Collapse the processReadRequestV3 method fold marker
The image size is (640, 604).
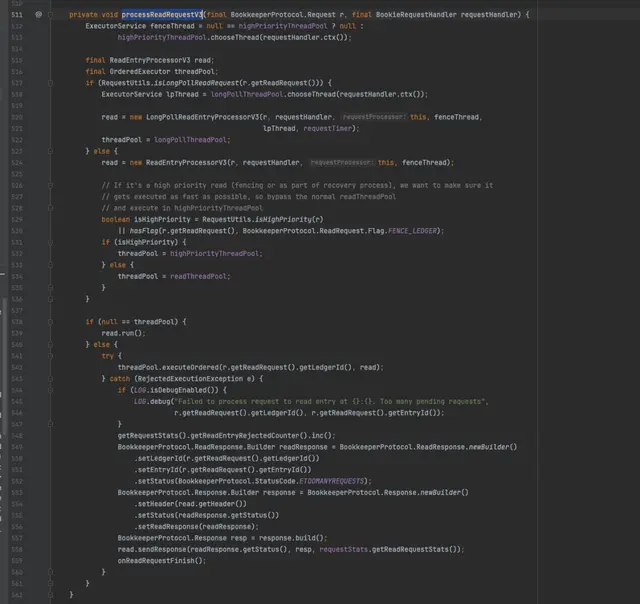pyautogui.click(x=50, y=15)
